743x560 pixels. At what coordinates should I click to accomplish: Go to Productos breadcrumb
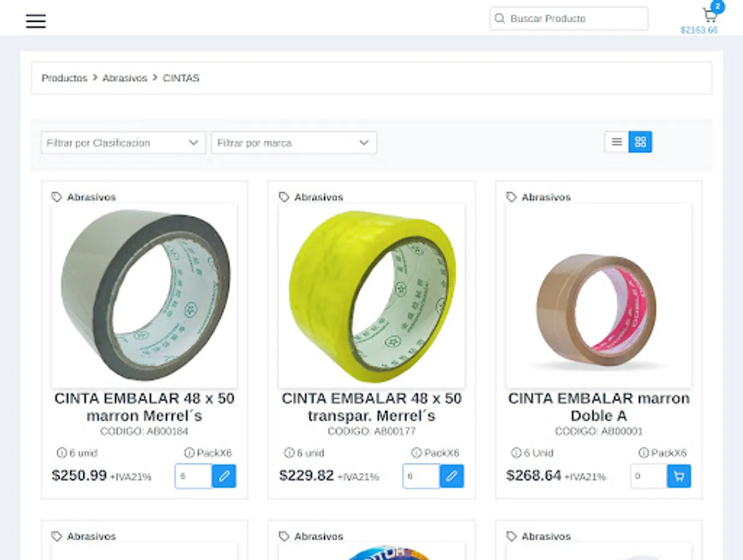65,78
